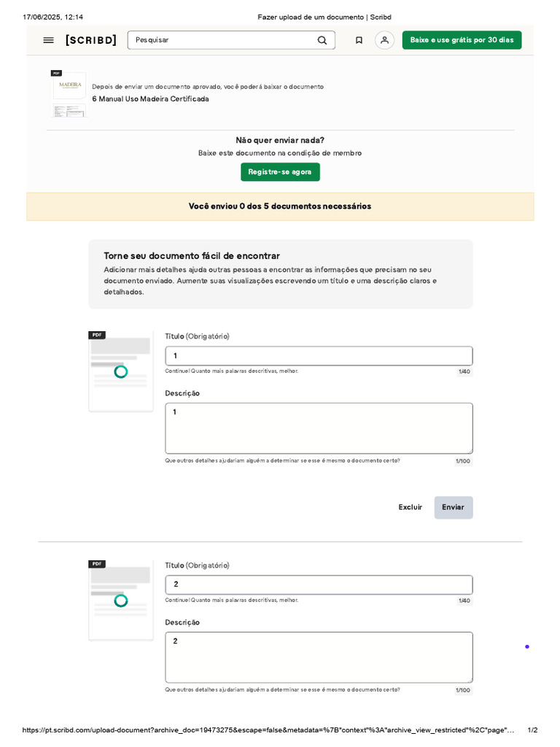The width and height of the screenshot is (560, 747).
Task: Click the first document's PDF thumbnail
Action: click(121, 371)
